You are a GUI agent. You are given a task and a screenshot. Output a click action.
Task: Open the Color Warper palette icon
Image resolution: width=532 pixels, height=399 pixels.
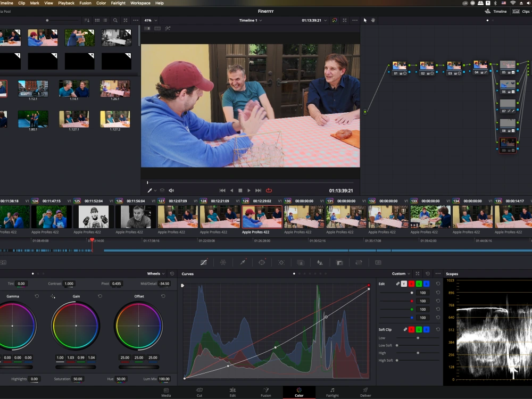pos(223,262)
